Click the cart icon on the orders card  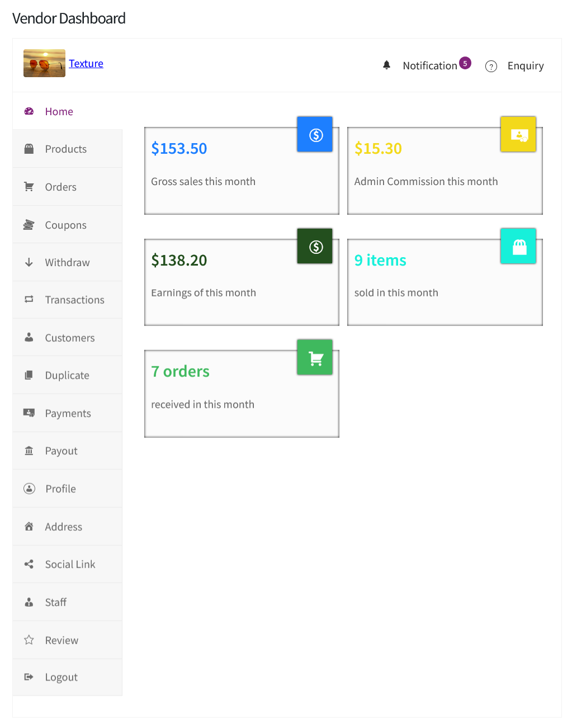(314, 357)
